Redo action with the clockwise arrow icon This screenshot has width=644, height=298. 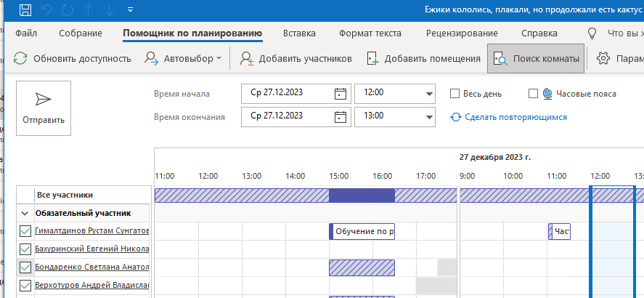pyautogui.click(x=68, y=10)
